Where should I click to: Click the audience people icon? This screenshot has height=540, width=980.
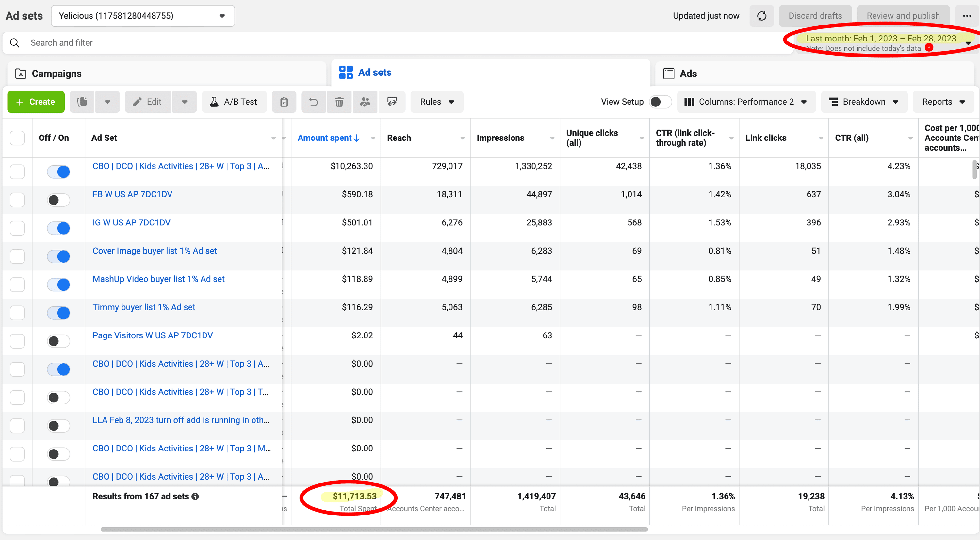pos(365,102)
